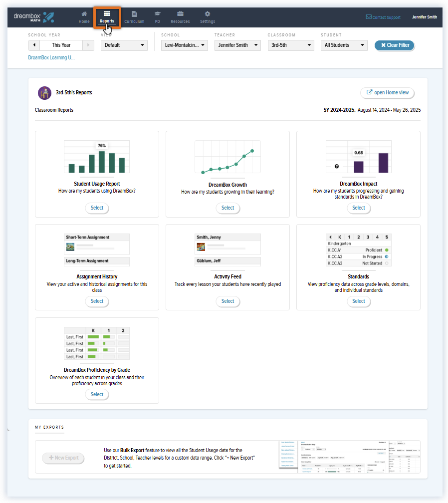Click the Bulk Export preview image

pos(350,457)
